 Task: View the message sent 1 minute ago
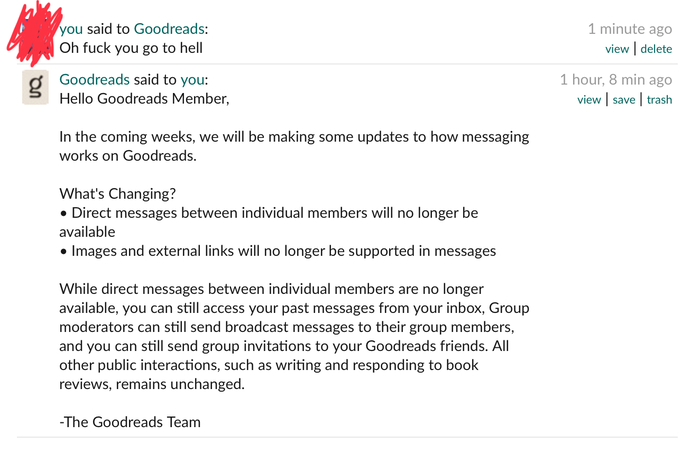617,49
